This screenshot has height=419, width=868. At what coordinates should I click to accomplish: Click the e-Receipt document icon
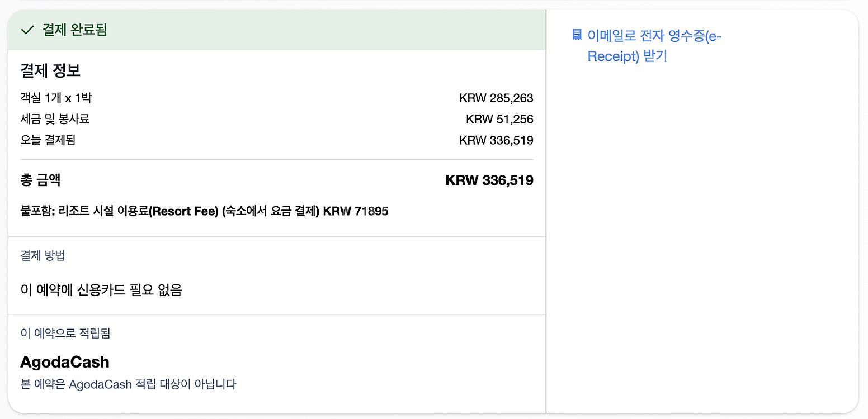(x=577, y=35)
